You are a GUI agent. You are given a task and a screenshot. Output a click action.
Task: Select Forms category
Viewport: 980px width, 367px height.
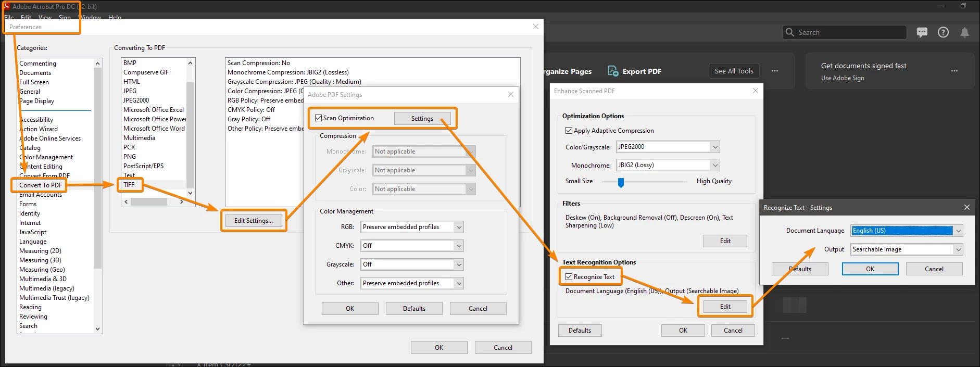click(28, 204)
